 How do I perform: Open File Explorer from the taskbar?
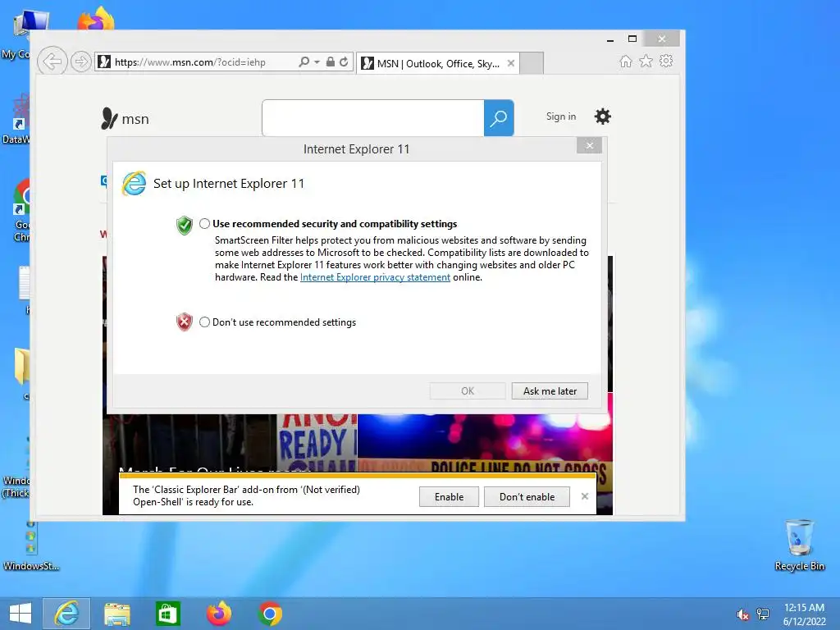pyautogui.click(x=117, y=614)
